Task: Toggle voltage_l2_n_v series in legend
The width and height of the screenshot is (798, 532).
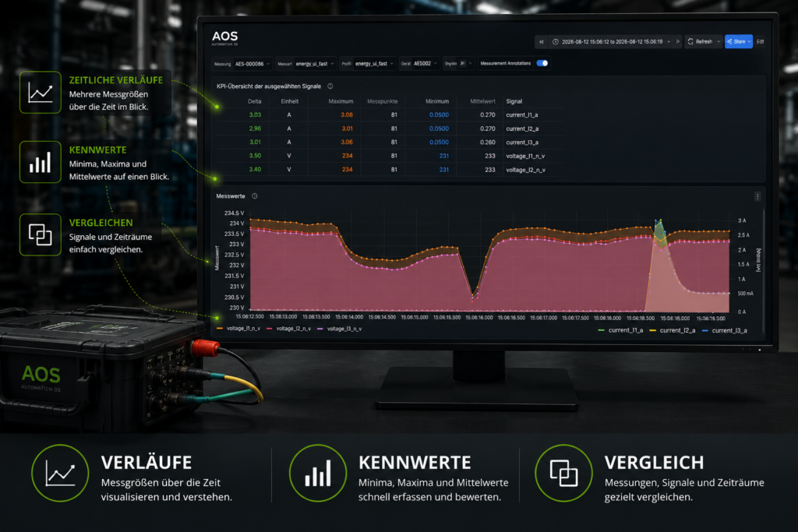Action: point(288,329)
